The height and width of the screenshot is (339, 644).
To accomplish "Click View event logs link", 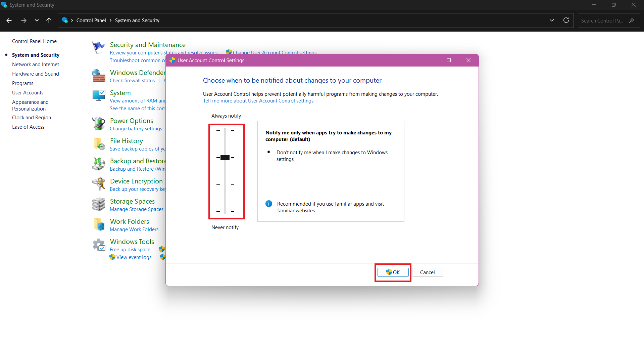I will (134, 257).
